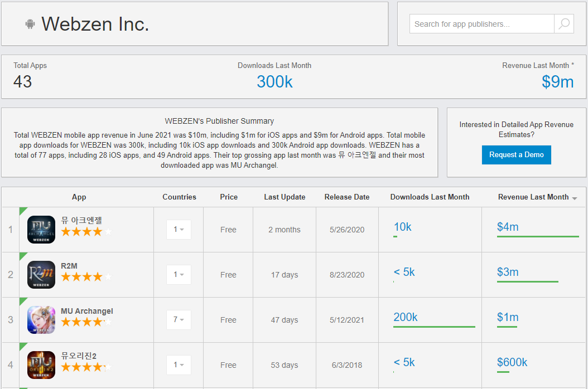Open the $9m revenue last month total
Screen dimensions: 588x389
pyautogui.click(x=558, y=82)
